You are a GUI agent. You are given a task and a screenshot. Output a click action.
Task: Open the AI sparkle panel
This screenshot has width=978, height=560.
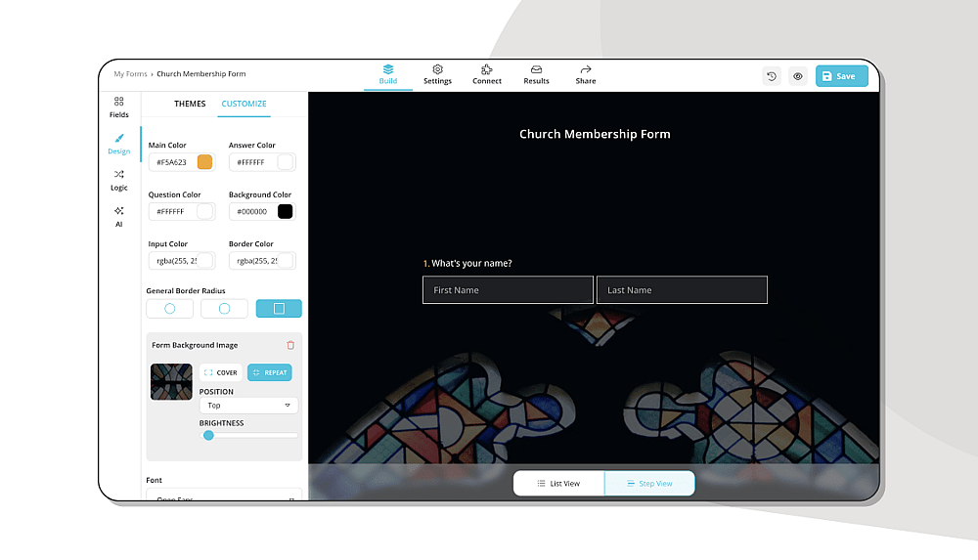coord(118,216)
